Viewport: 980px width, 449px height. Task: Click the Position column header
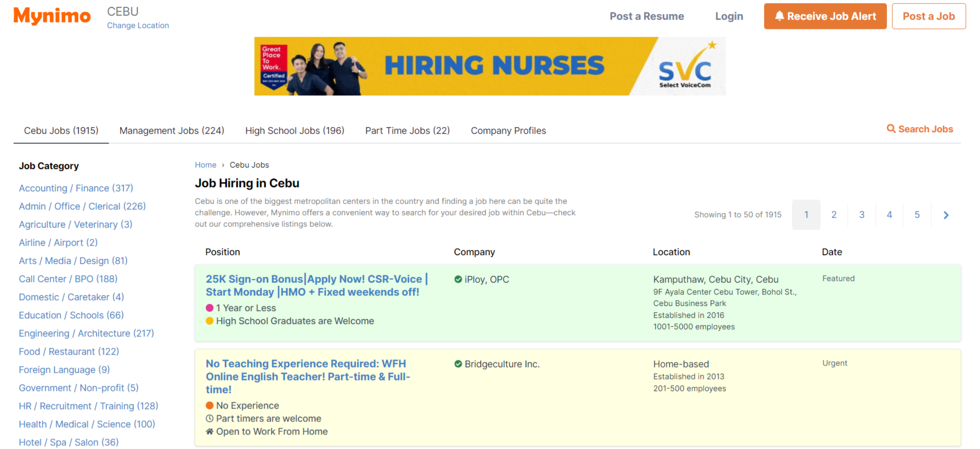[223, 252]
